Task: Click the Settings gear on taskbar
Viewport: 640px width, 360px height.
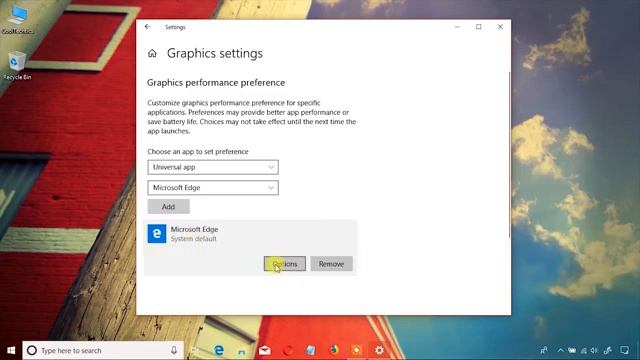Action: point(379,350)
